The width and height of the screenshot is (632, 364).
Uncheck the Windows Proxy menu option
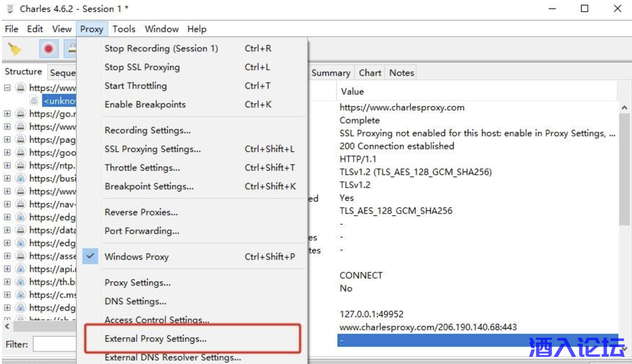pos(137,257)
